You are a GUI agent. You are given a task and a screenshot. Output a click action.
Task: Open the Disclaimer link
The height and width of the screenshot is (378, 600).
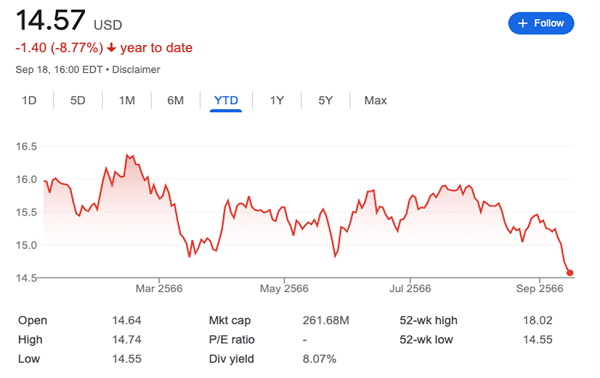136,70
